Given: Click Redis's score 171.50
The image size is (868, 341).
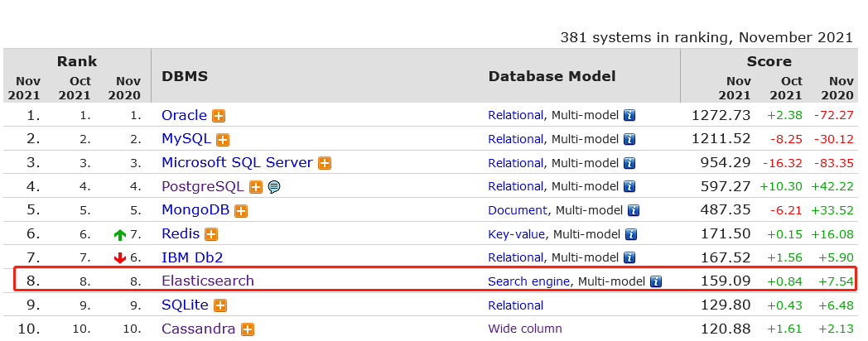Looking at the screenshot, I should click(x=726, y=234).
